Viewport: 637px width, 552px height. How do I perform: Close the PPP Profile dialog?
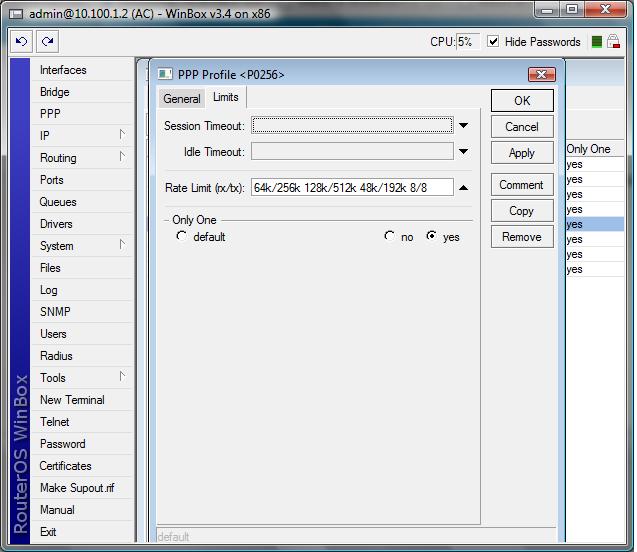point(542,74)
